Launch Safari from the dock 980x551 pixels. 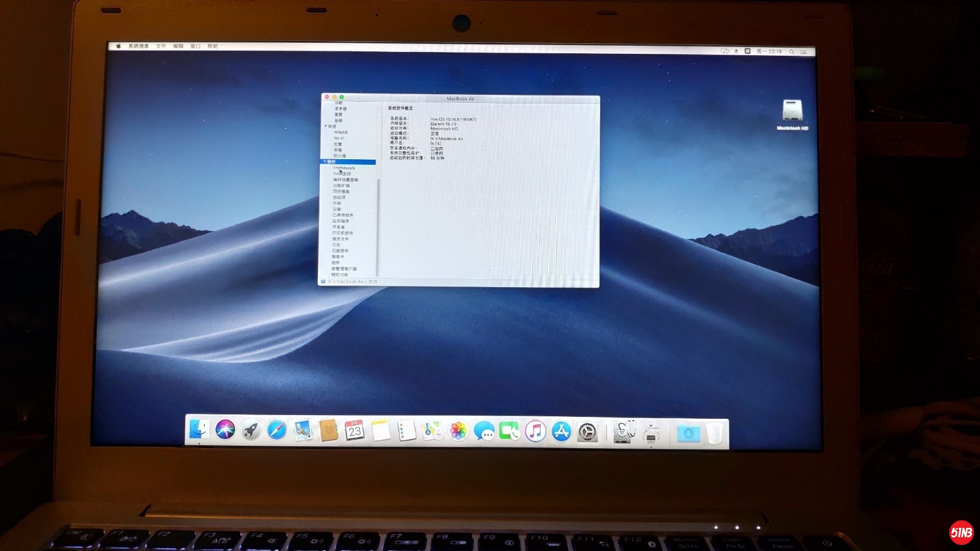276,431
